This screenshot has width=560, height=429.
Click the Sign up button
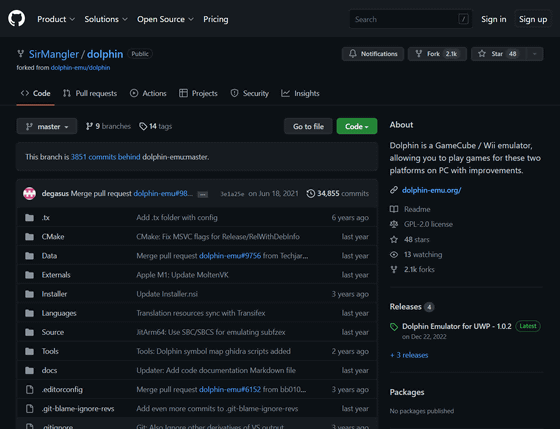(533, 19)
